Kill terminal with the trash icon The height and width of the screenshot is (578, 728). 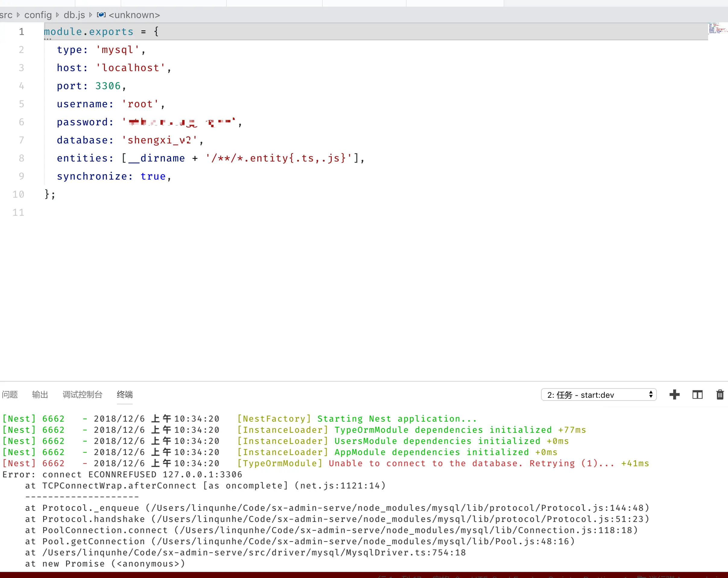[x=720, y=394]
